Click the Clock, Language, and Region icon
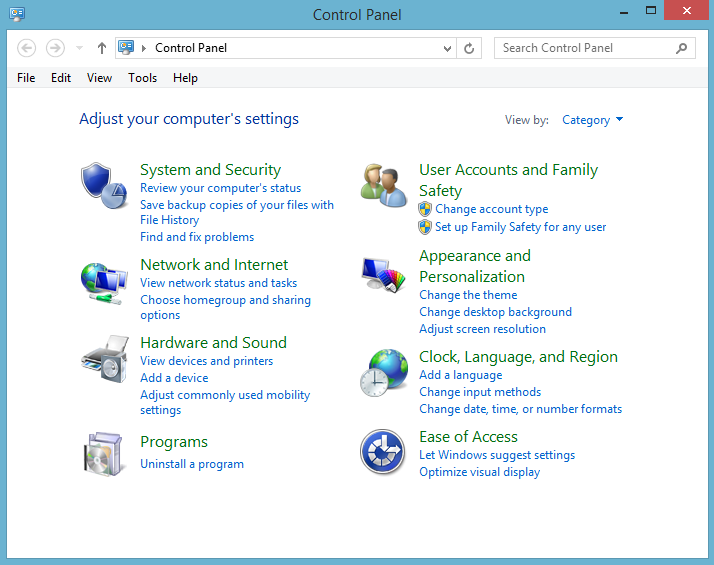 [383, 373]
